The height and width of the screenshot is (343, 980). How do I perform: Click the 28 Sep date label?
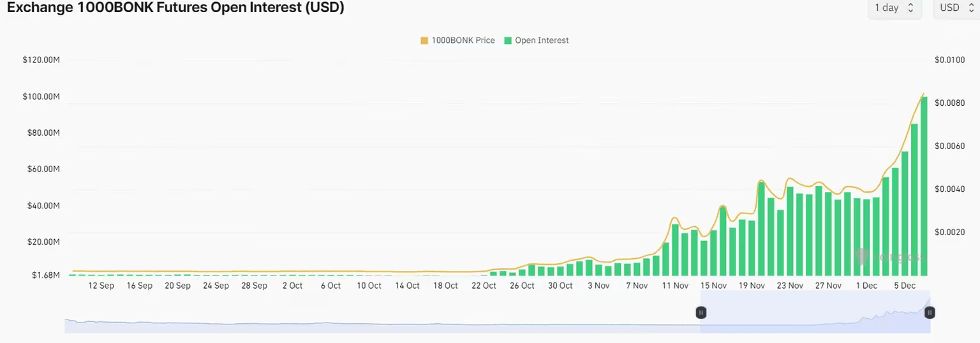click(255, 286)
